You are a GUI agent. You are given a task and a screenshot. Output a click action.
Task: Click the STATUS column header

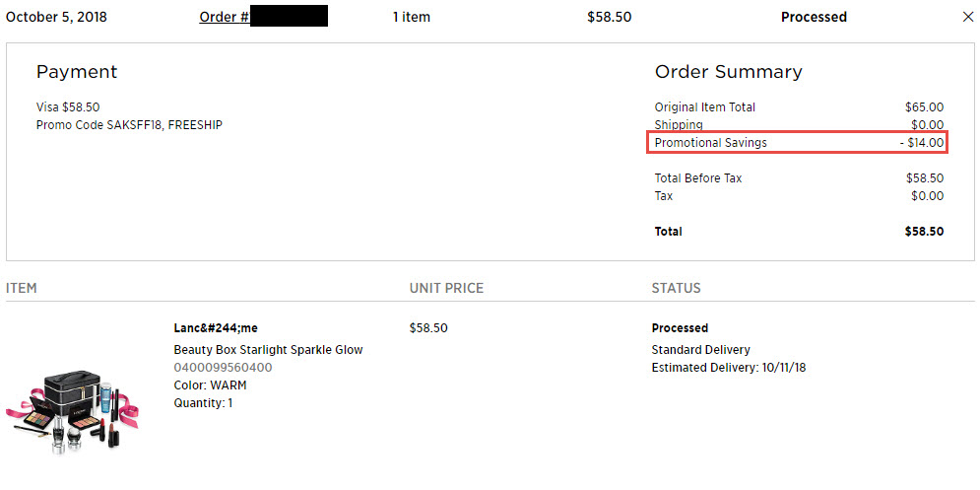(x=677, y=289)
